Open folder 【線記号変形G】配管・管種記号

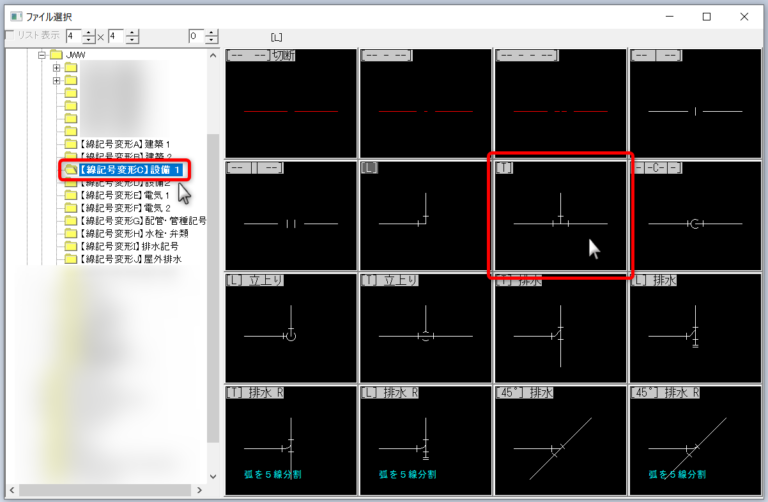(x=143, y=221)
